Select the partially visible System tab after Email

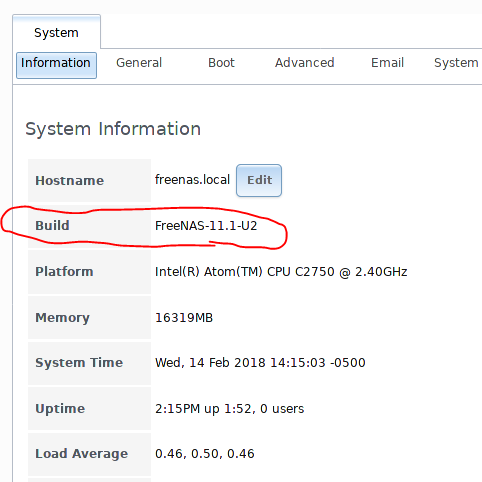coord(457,63)
